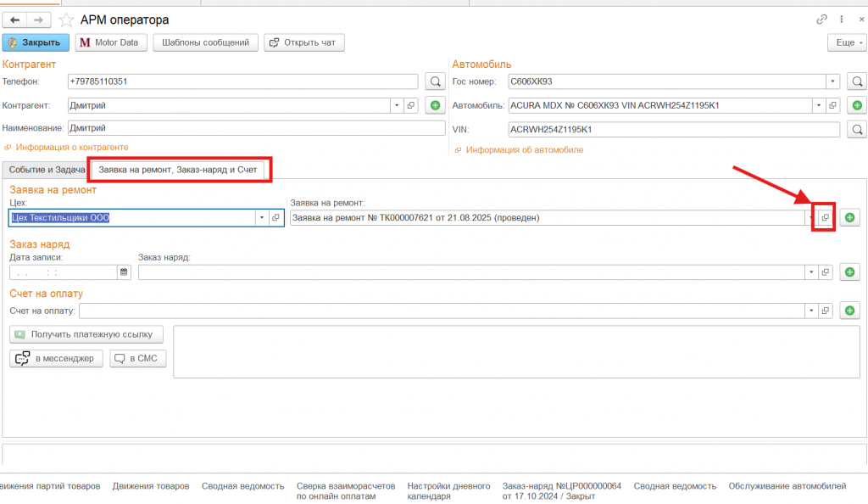Add new Контрагент with green plus
This screenshot has height=504, width=868.
coord(435,105)
